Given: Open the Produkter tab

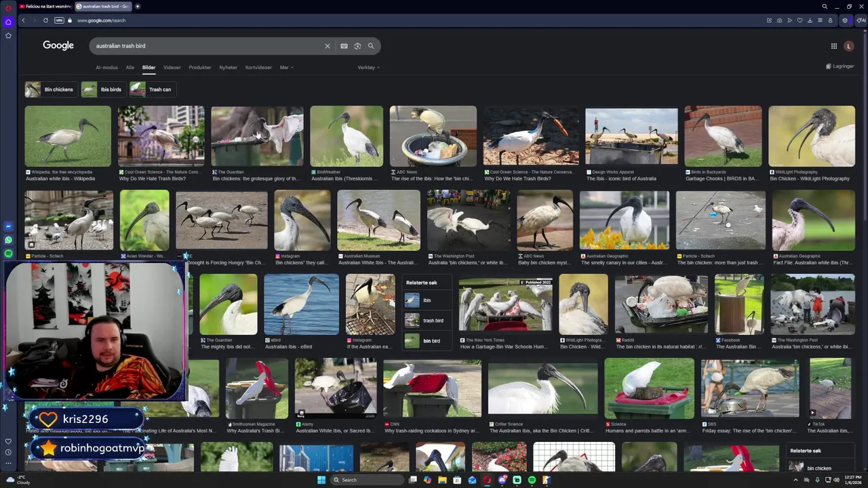Looking at the screenshot, I should (x=200, y=67).
